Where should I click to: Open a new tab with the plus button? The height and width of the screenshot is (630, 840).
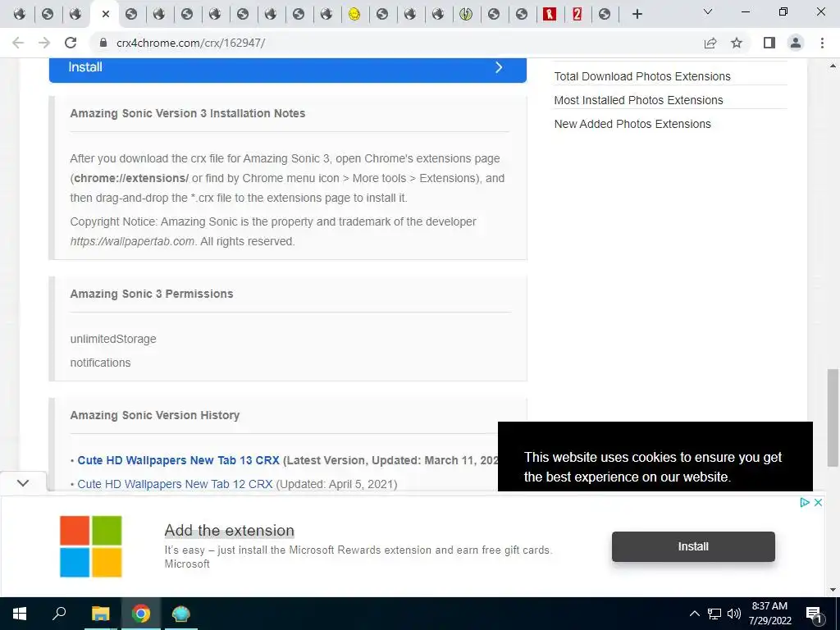pyautogui.click(x=637, y=15)
